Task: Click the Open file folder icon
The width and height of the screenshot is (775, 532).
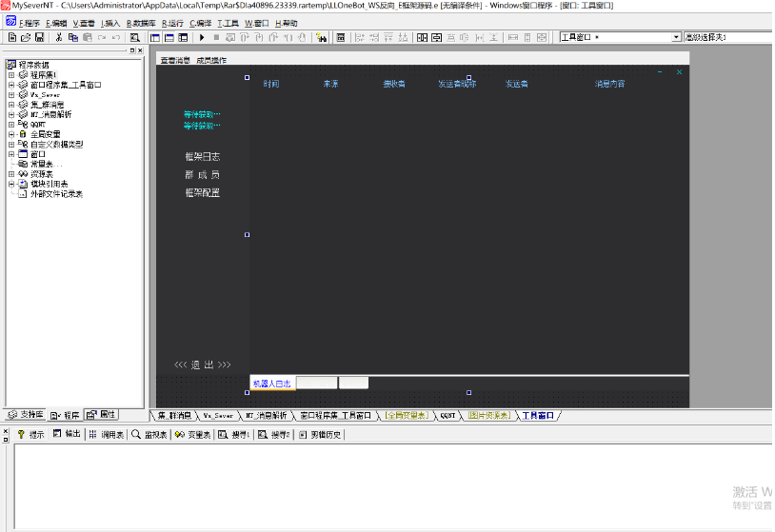Action: (x=26, y=37)
